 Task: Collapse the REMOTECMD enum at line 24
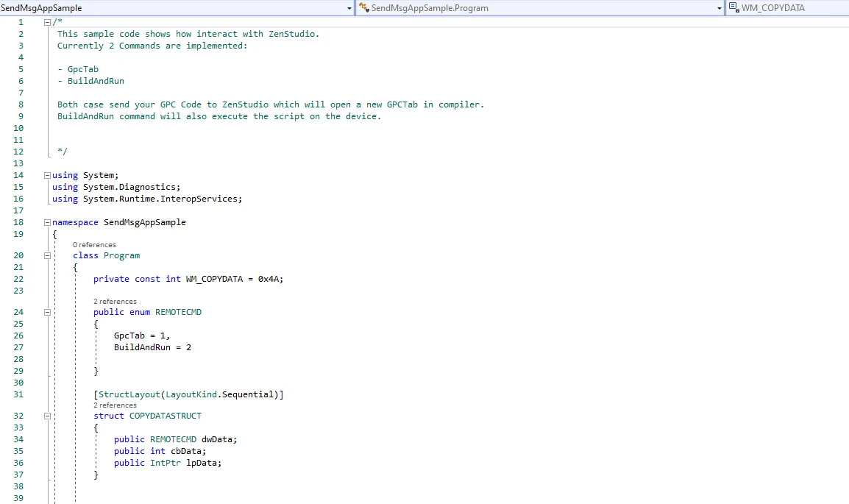[x=46, y=311]
